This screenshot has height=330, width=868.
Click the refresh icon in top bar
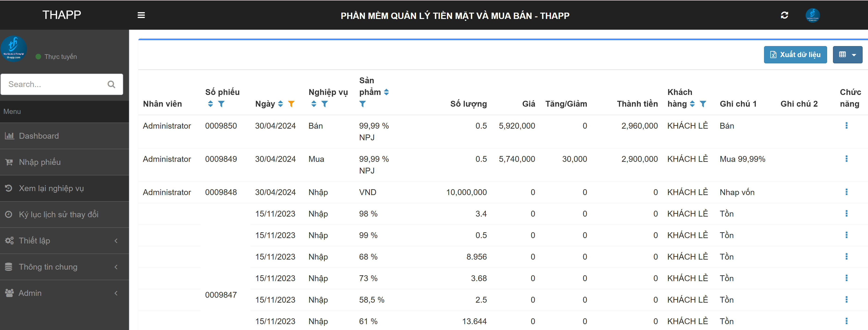click(x=784, y=15)
